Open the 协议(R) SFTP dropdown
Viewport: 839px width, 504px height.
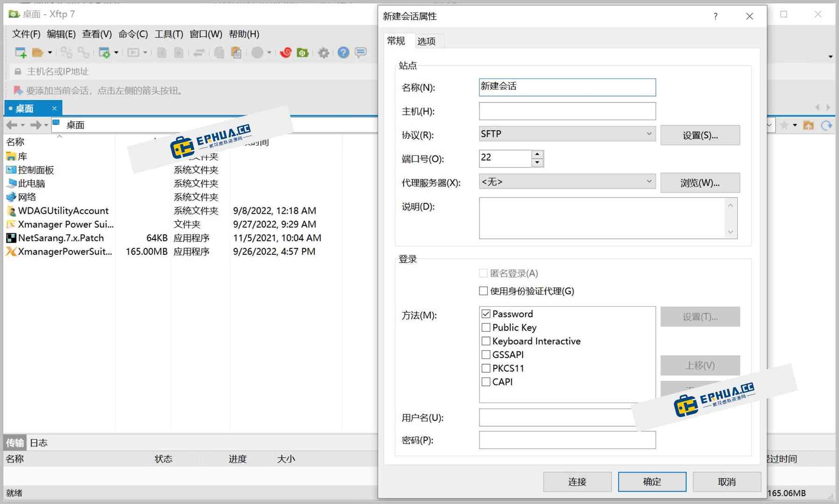567,134
